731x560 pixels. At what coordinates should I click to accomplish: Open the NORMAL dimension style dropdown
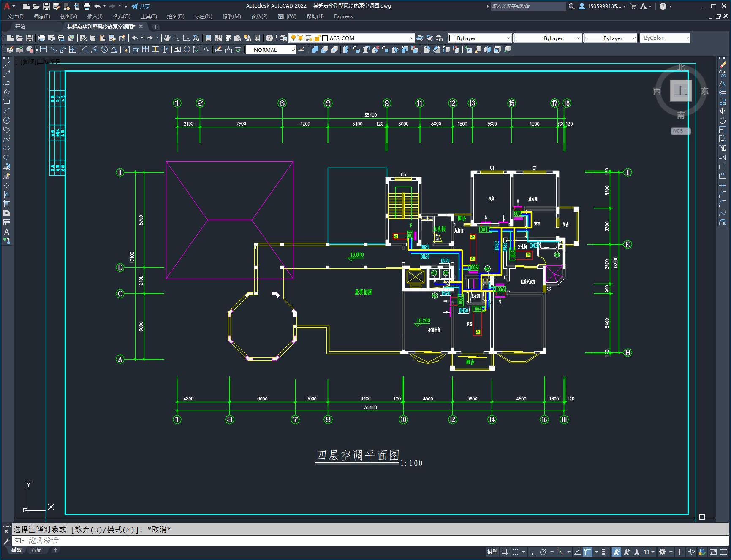271,50
